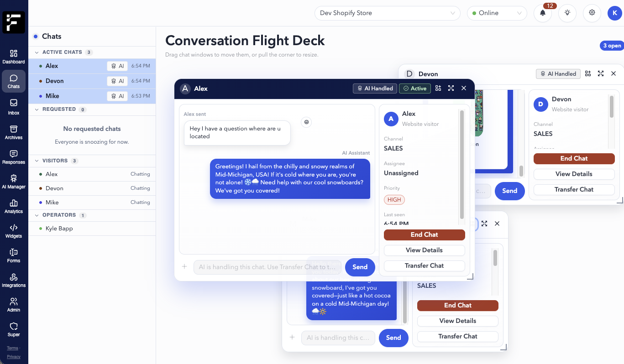Click the Active status toggle in Alex's chat
The height and width of the screenshot is (364, 624).
pyautogui.click(x=414, y=88)
